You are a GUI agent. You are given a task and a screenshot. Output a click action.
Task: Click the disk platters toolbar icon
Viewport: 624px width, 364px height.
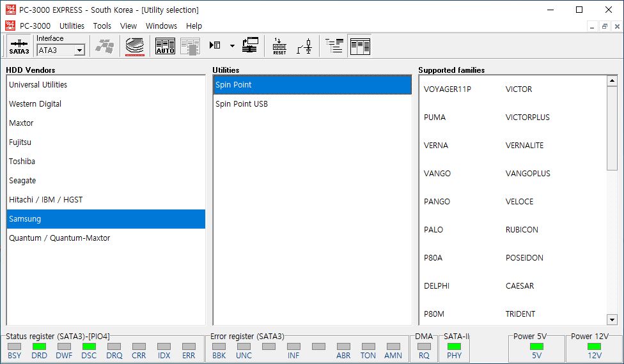pyautogui.click(x=135, y=47)
